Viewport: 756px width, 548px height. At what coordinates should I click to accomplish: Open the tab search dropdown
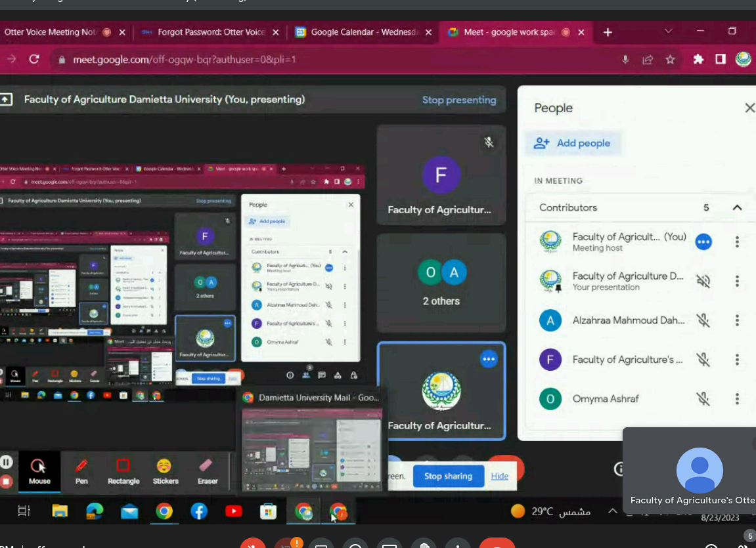[668, 32]
